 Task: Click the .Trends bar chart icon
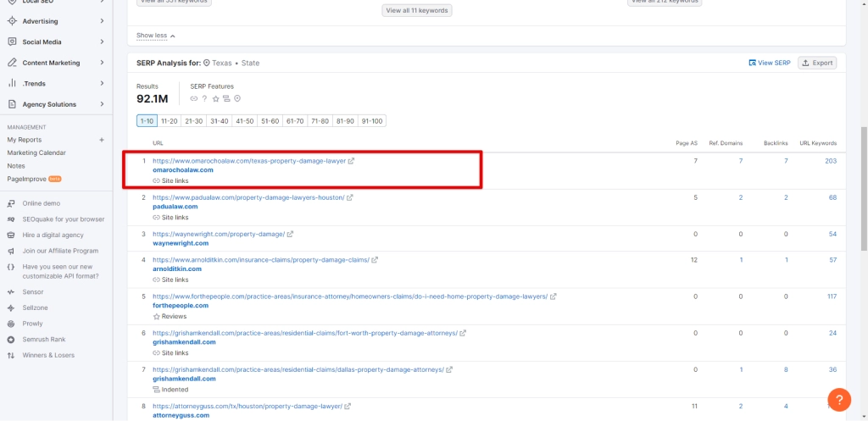(x=12, y=84)
